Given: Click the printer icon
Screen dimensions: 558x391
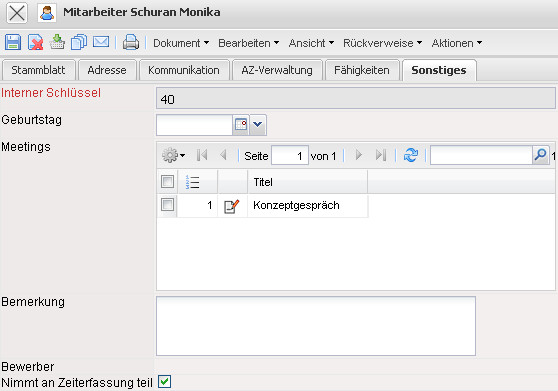Looking at the screenshot, I should 131,42.
